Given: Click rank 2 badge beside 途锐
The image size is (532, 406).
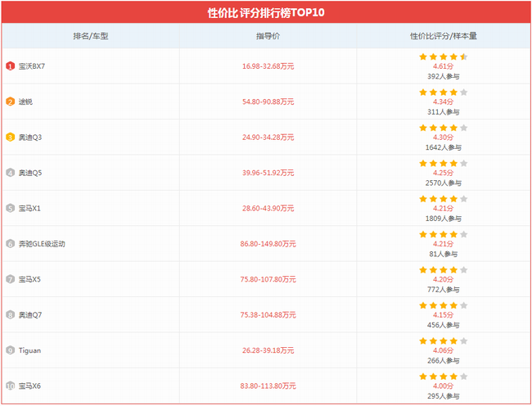Looking at the screenshot, I should pos(10,101).
